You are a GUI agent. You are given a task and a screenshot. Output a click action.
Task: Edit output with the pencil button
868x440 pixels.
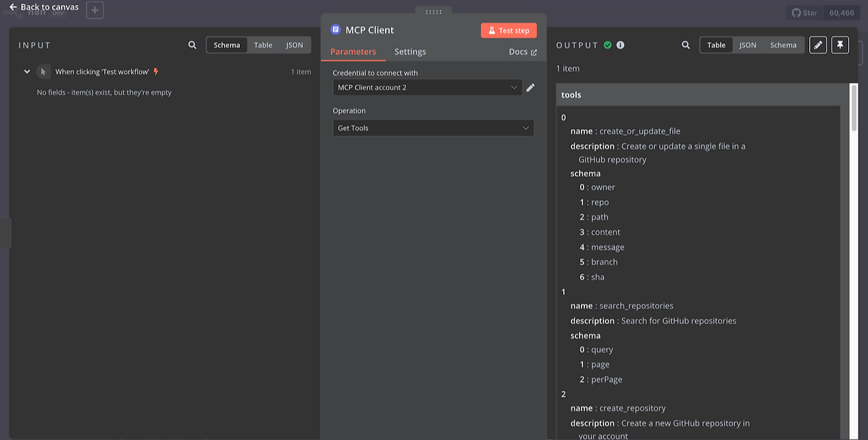pyautogui.click(x=818, y=45)
